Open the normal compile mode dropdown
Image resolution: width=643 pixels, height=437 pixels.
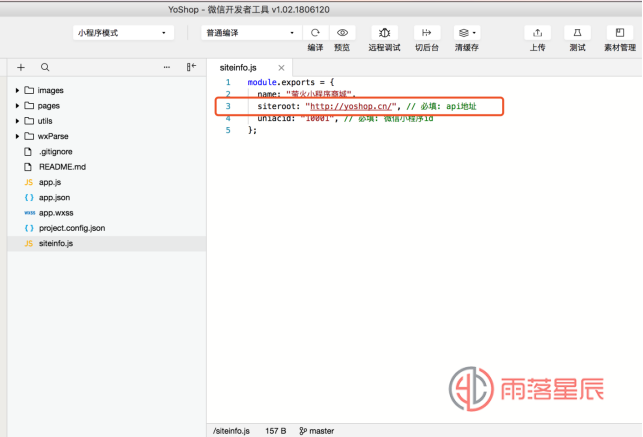coord(251,33)
